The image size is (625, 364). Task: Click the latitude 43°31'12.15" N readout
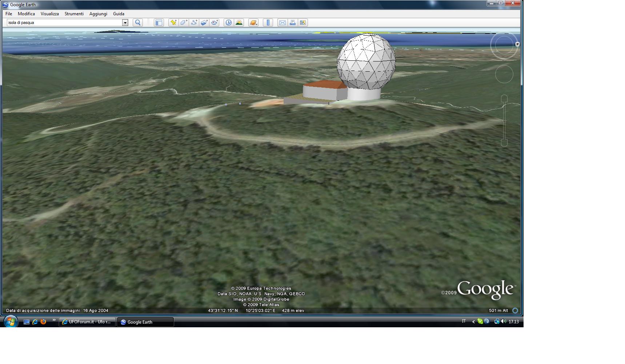pyautogui.click(x=223, y=311)
